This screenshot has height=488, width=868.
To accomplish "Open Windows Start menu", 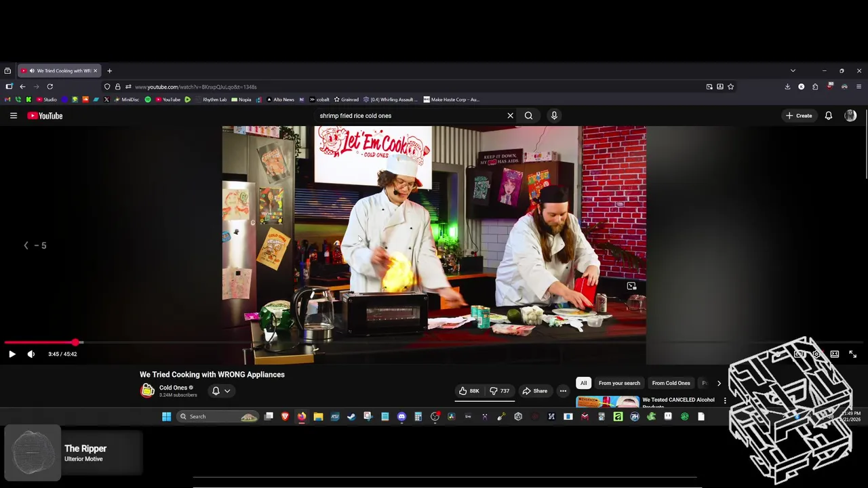I will click(x=166, y=417).
